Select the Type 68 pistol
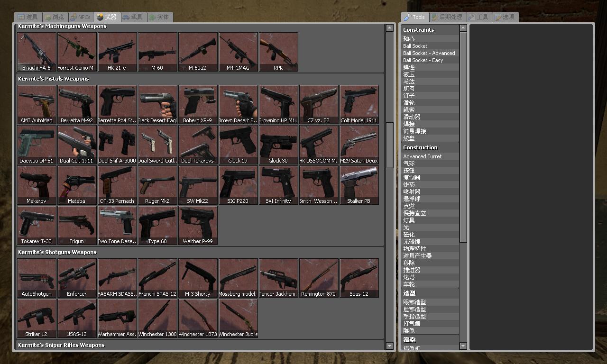607x364 pixels. click(157, 226)
